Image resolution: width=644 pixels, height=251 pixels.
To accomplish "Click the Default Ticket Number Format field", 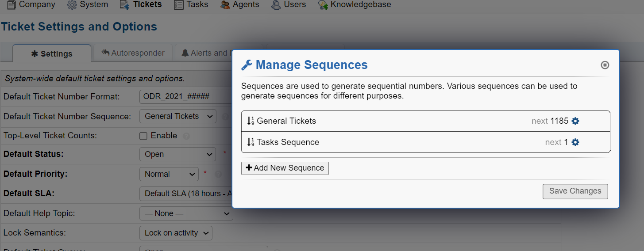I will click(x=186, y=96).
